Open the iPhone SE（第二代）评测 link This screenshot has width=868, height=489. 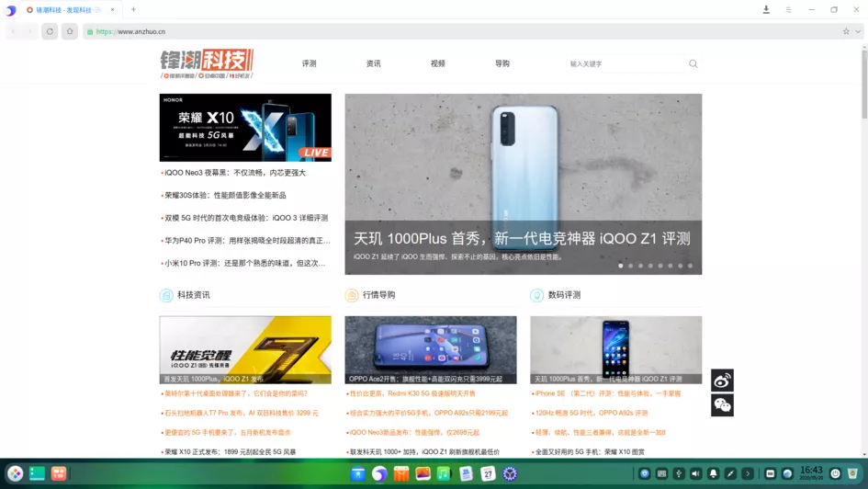607,393
